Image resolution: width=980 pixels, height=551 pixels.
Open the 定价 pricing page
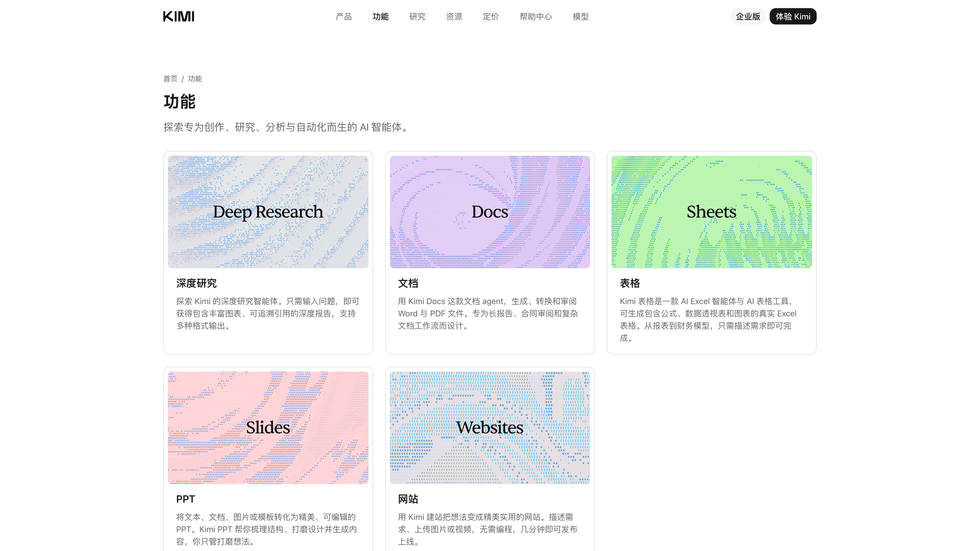coord(491,16)
